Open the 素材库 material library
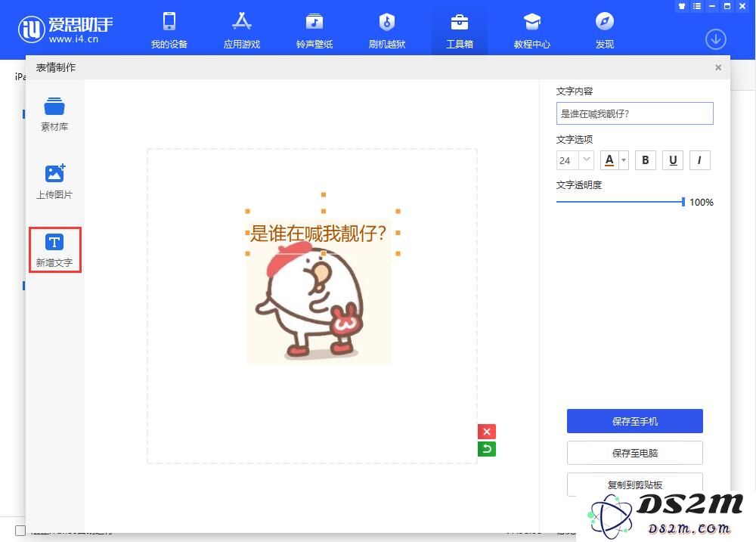This screenshot has height=542, width=756. (x=54, y=114)
